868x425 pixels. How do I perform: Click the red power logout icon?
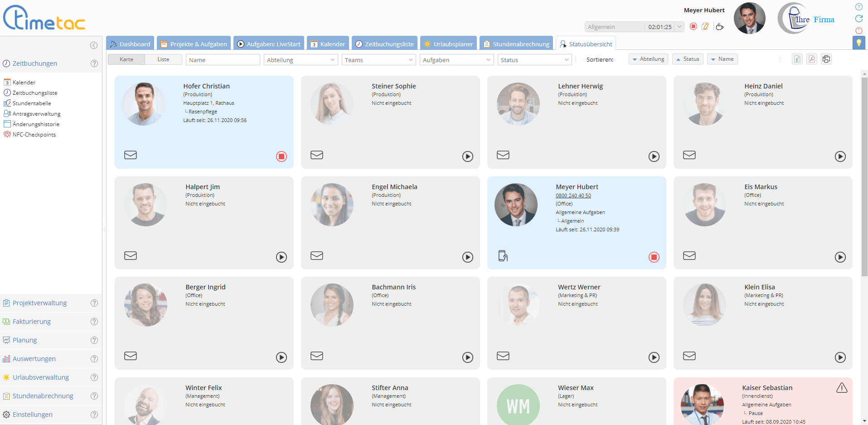pyautogui.click(x=858, y=30)
